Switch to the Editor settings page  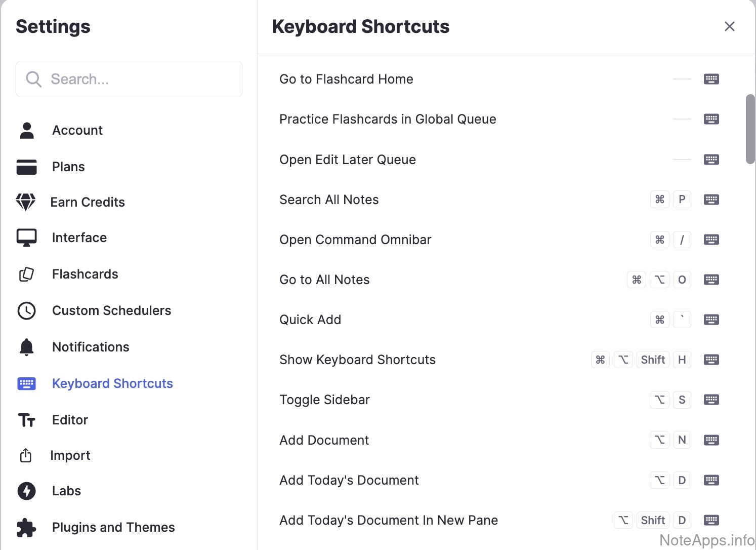click(x=70, y=420)
